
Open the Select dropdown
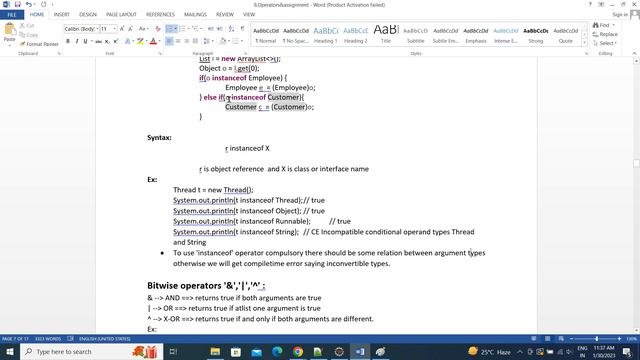tap(605, 43)
